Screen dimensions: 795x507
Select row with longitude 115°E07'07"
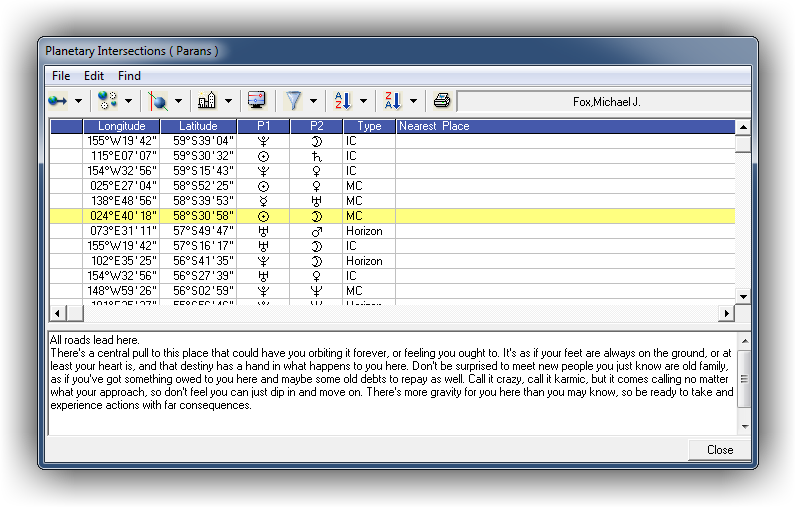(392, 156)
